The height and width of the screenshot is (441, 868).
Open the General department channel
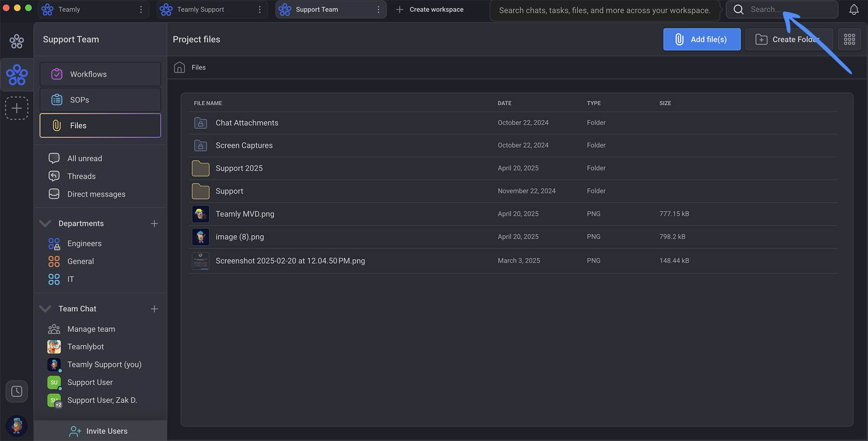point(81,262)
